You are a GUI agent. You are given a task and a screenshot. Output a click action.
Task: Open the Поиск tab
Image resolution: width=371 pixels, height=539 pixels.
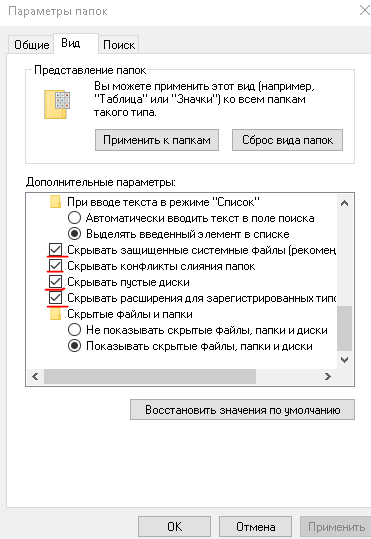pos(119,45)
